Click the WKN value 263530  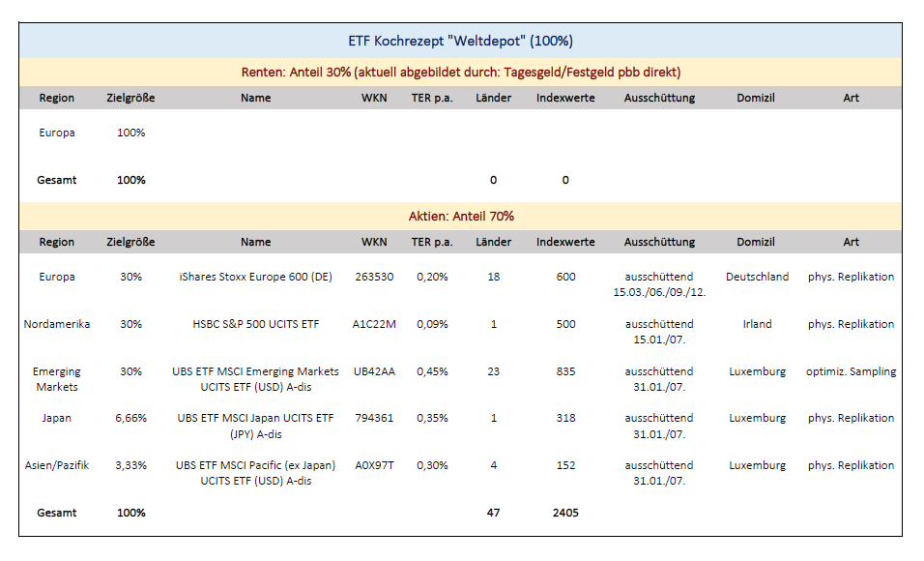[x=374, y=277]
